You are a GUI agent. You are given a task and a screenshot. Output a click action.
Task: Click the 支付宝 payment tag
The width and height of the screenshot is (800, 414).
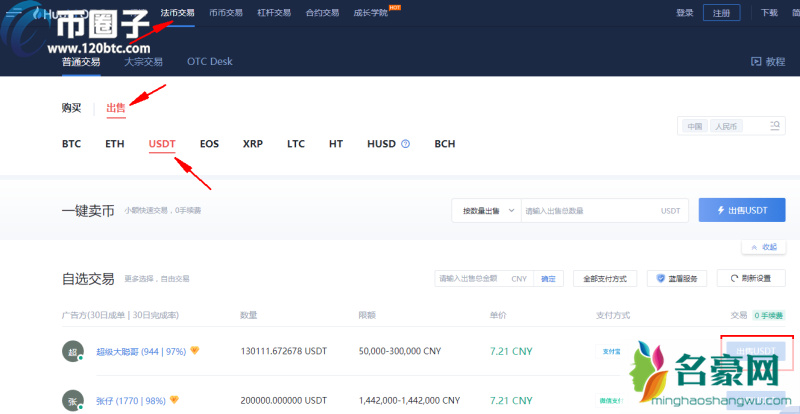pos(610,351)
